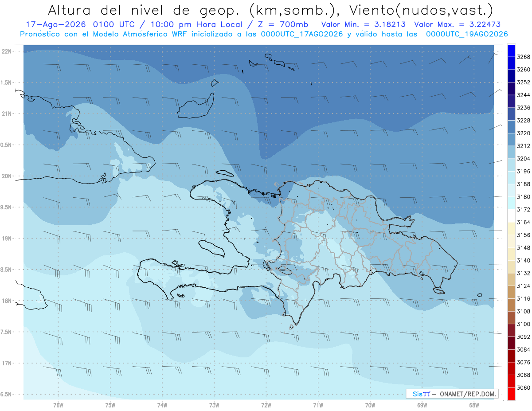The height and width of the screenshot is (411, 532).
Task: Pick the bright red swatch below 3060
Action: 511,394
